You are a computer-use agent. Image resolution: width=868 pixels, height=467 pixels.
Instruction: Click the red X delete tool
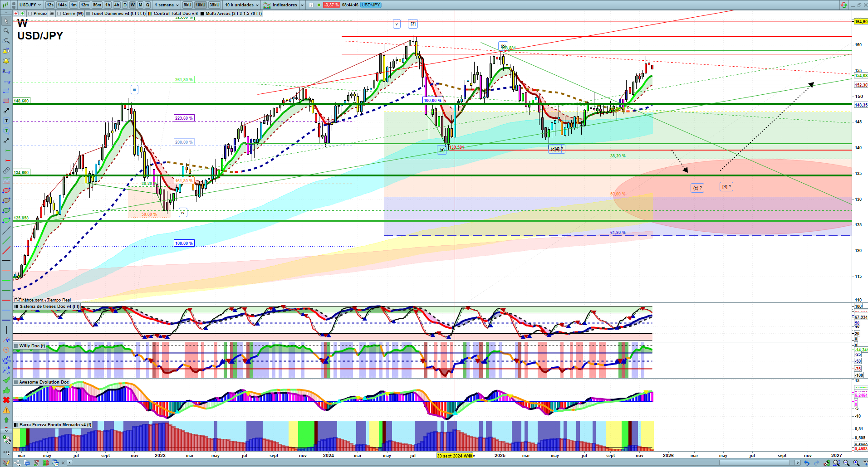6,400
